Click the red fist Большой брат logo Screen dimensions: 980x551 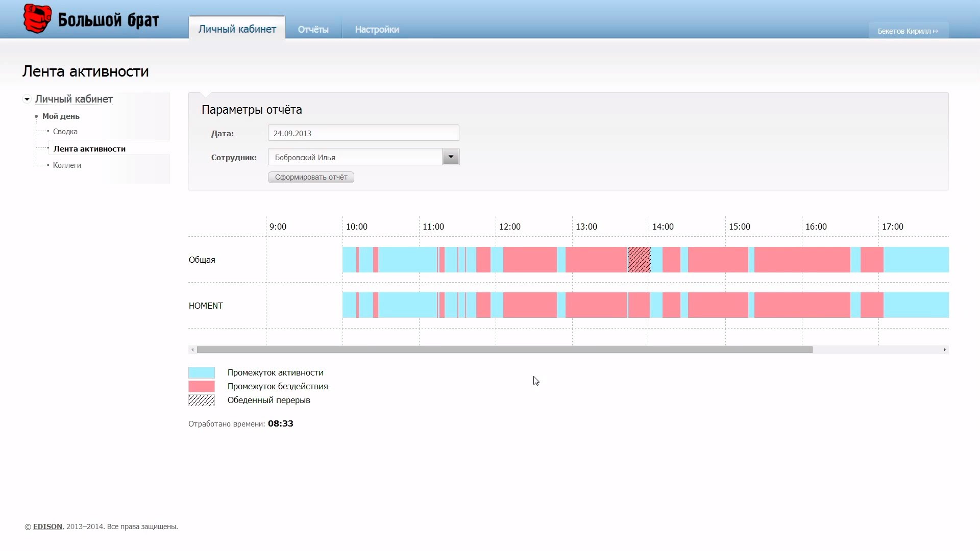tap(91, 19)
